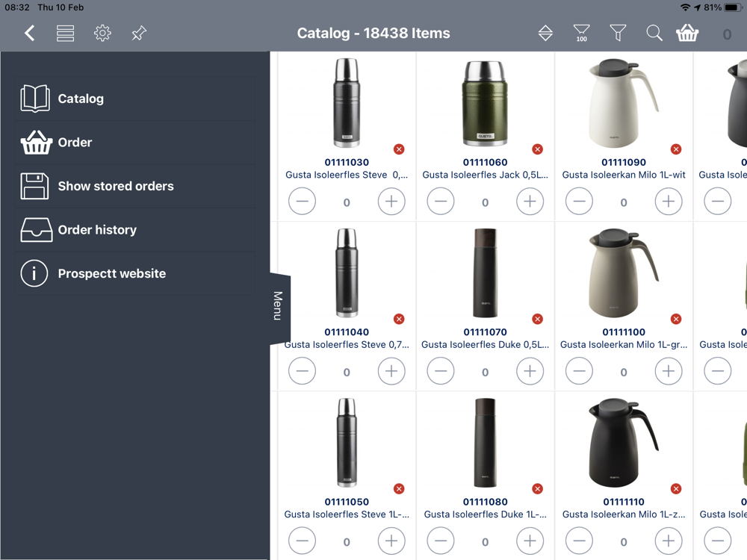
Task: Tap red X badge on item 01111050
Action: 399,488
